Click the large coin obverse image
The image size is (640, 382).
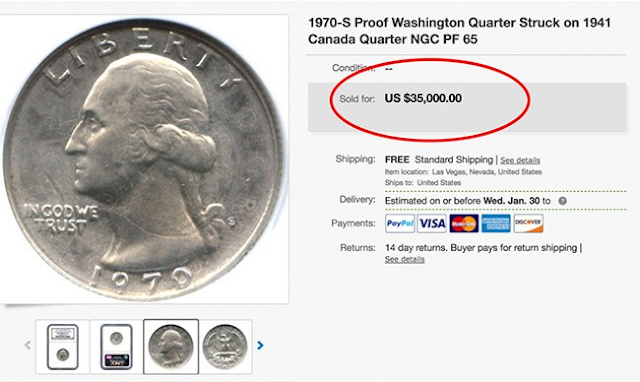[x=143, y=160]
